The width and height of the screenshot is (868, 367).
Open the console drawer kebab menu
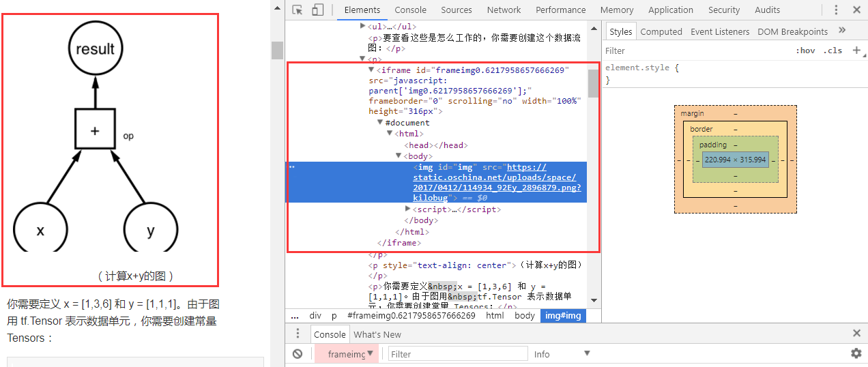(298, 334)
